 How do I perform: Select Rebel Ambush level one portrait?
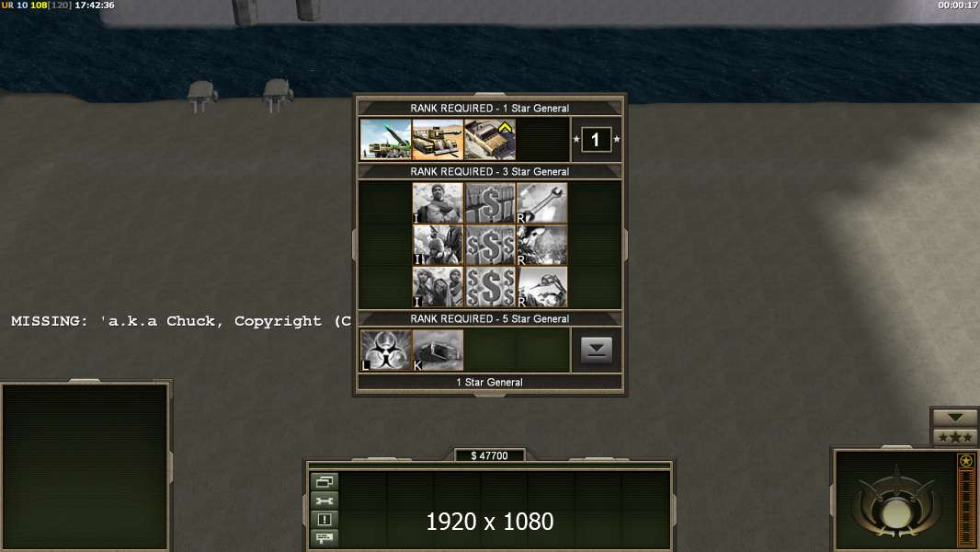click(x=438, y=203)
